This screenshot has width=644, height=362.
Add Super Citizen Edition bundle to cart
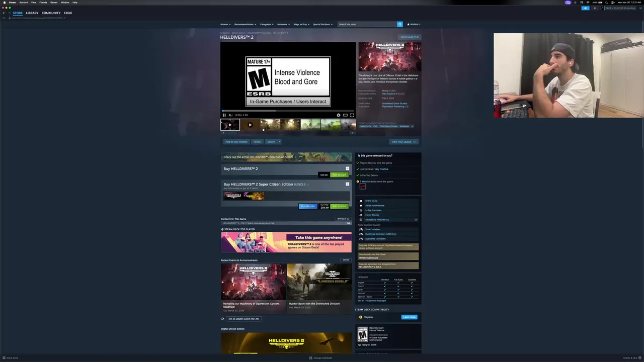(340, 206)
